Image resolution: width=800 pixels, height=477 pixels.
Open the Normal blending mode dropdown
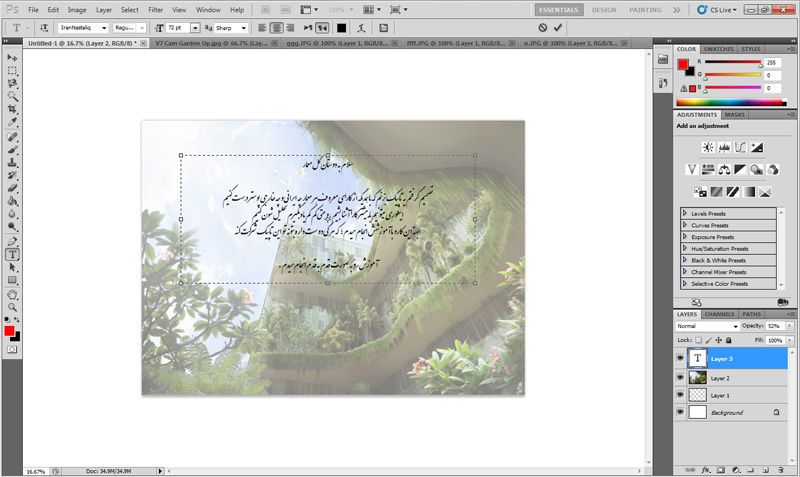[706, 326]
